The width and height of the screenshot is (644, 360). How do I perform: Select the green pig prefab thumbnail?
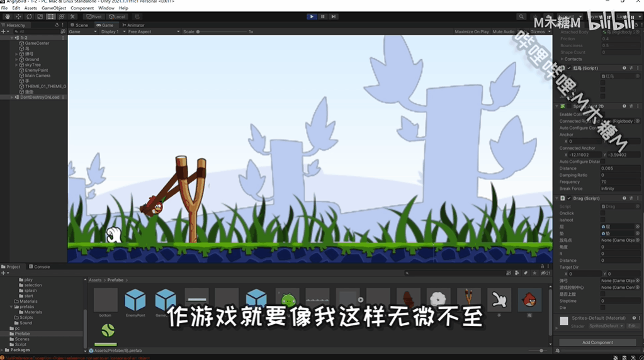point(288,300)
